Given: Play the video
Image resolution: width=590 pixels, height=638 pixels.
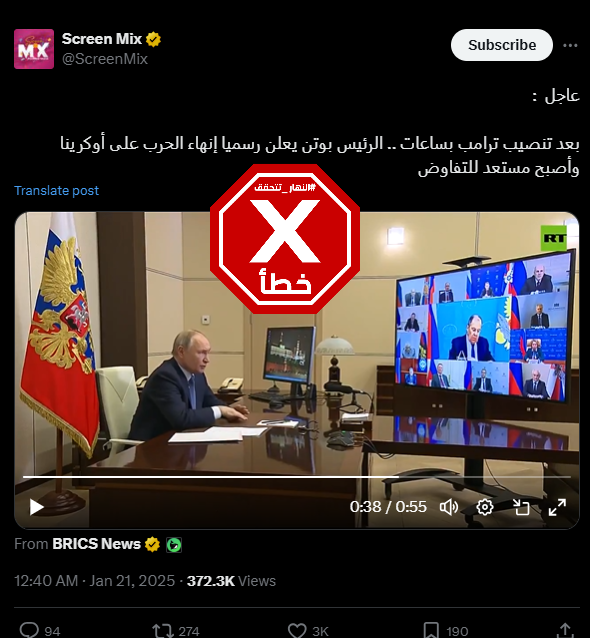Looking at the screenshot, I should (x=37, y=507).
